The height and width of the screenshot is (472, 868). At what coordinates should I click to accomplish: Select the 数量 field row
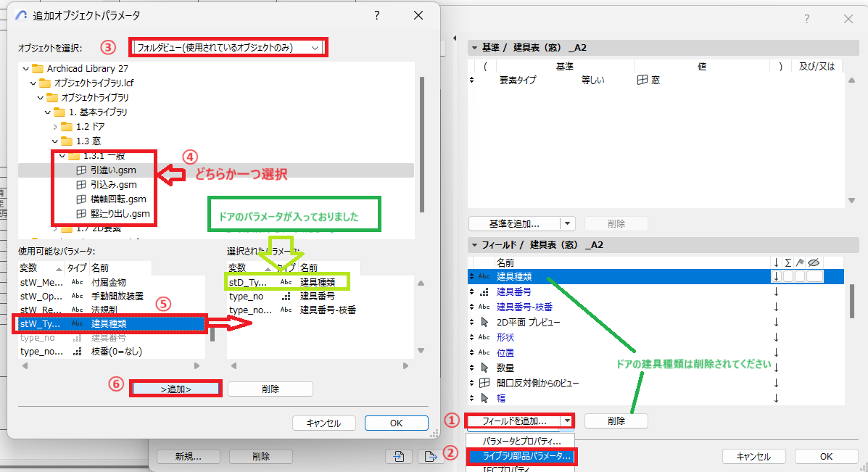pos(656,368)
